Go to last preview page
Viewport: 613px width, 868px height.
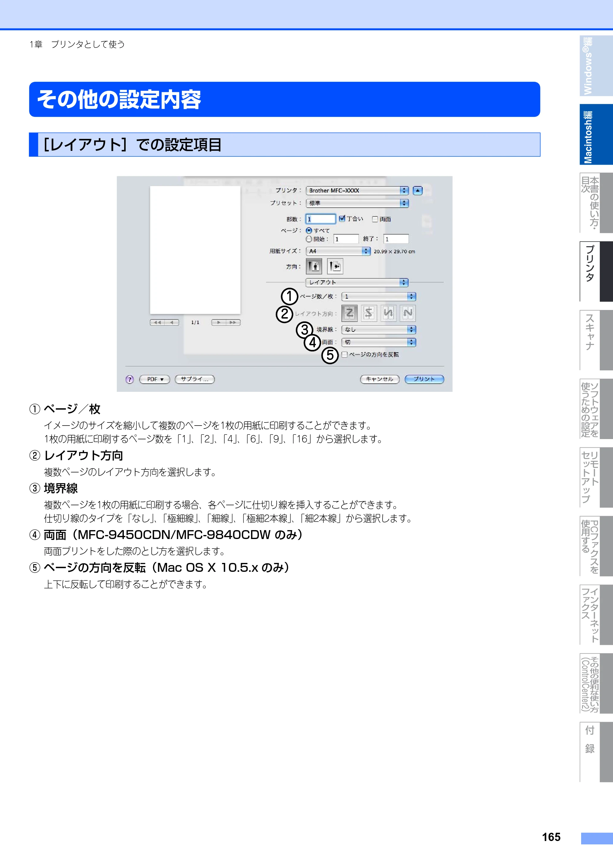pos(233,323)
